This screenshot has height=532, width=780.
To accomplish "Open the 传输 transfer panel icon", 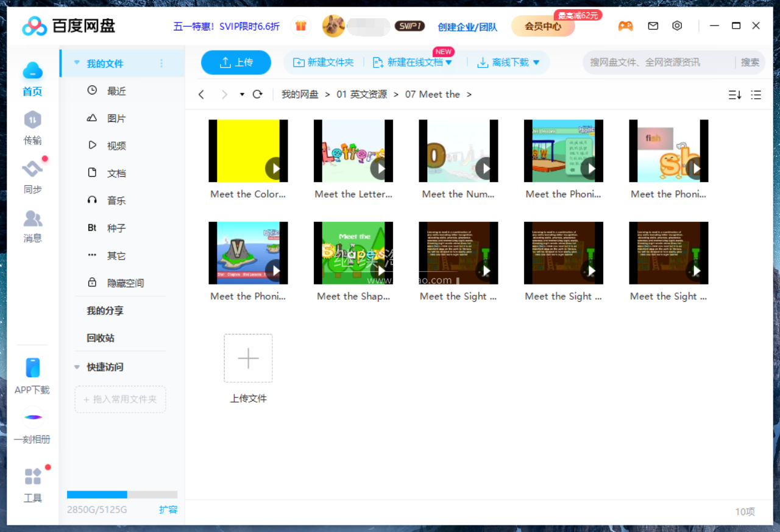I will click(x=32, y=121).
